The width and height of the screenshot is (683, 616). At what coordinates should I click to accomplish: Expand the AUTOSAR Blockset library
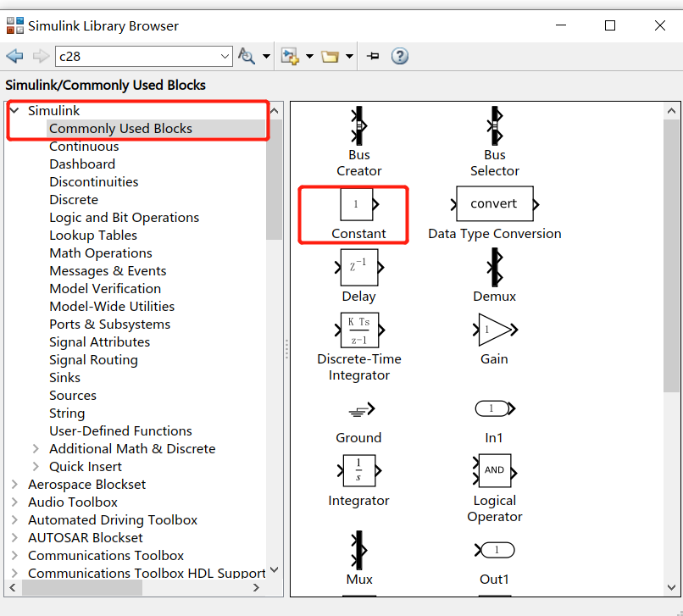pyautogui.click(x=14, y=537)
